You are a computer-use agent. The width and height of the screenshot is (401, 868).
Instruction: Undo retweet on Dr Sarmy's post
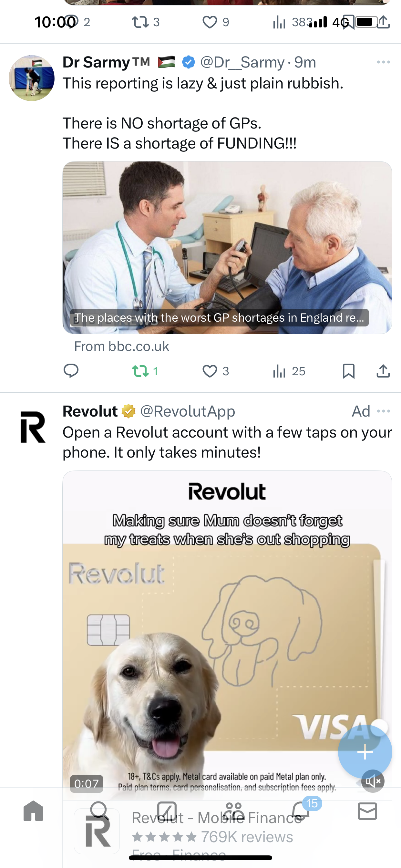click(145, 371)
